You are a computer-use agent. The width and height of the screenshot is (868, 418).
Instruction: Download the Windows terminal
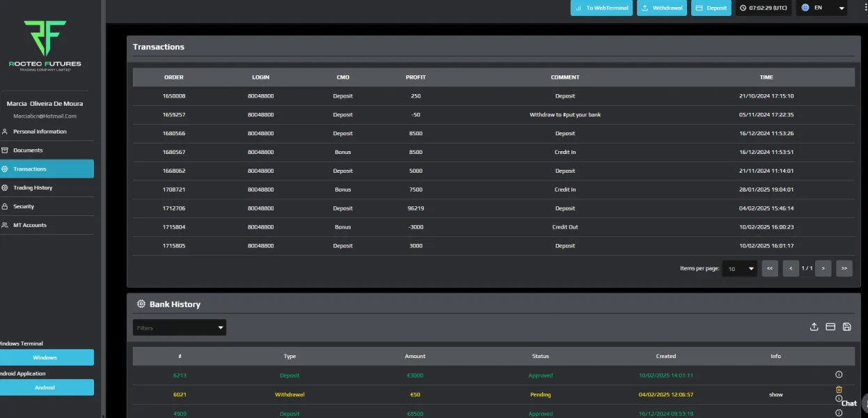point(45,357)
